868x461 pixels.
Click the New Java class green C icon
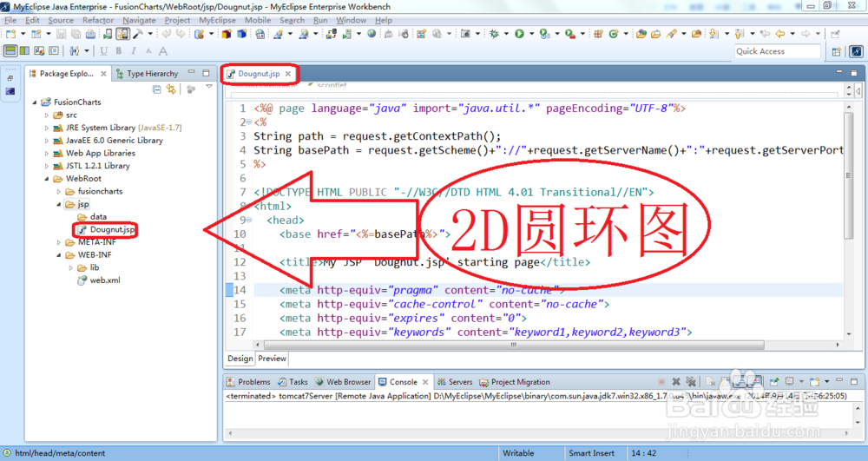614,34
